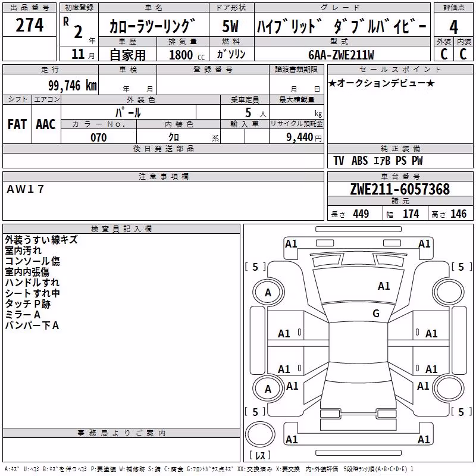This screenshot has width=476, height=476.
Task: Click inspector note ミラーA
Action: pyautogui.click(x=23, y=315)
